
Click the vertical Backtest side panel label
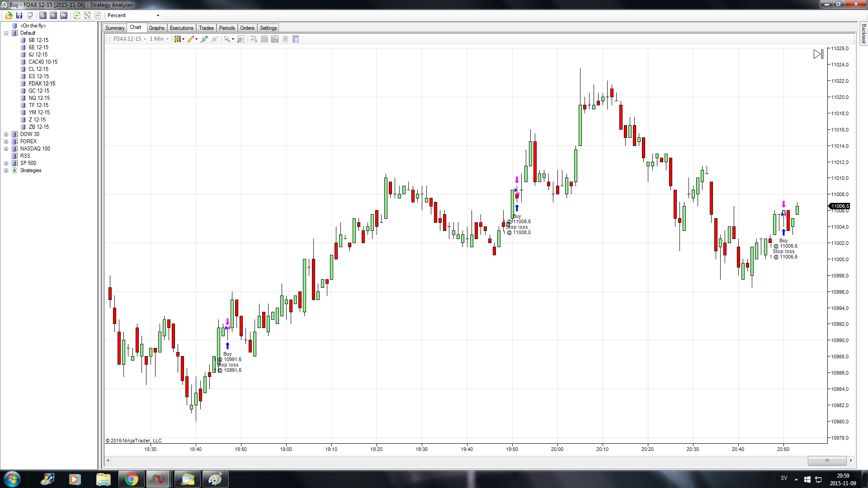[x=863, y=34]
